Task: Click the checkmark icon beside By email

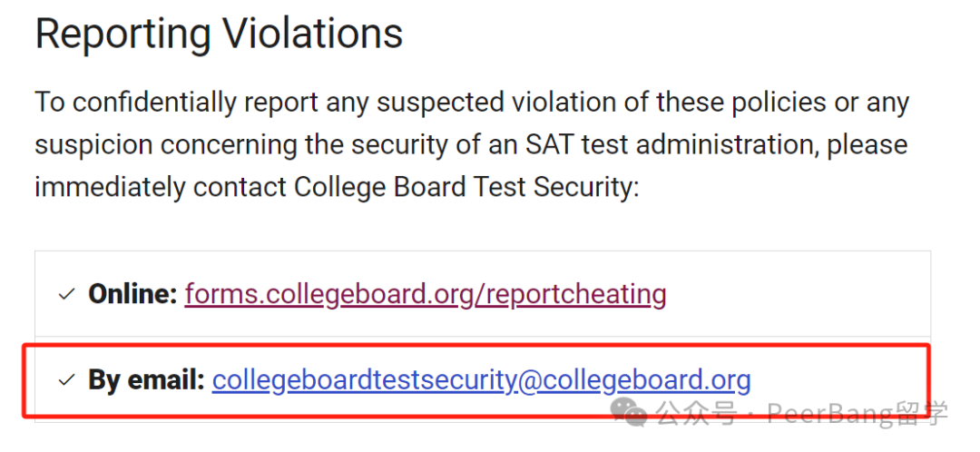Action: (x=67, y=380)
